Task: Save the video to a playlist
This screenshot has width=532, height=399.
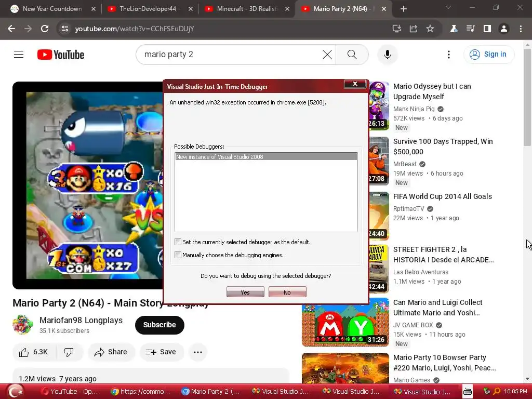Action: 161,352
